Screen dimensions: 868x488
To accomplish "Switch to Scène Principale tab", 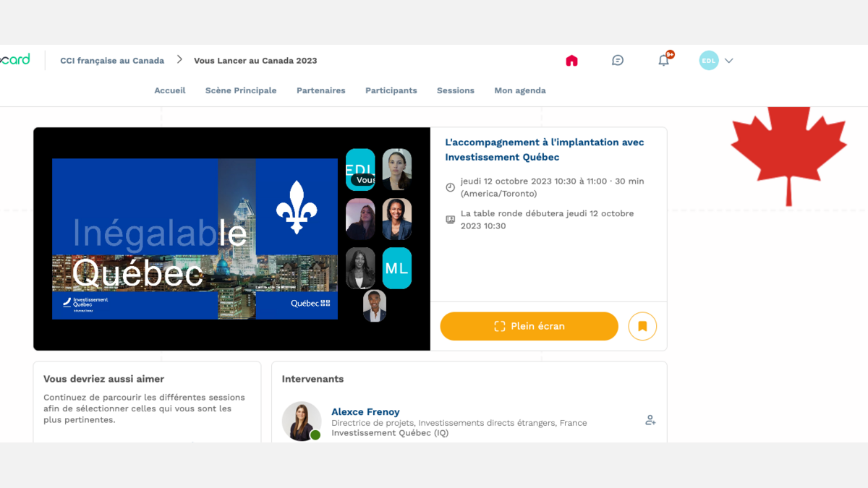I will click(241, 90).
